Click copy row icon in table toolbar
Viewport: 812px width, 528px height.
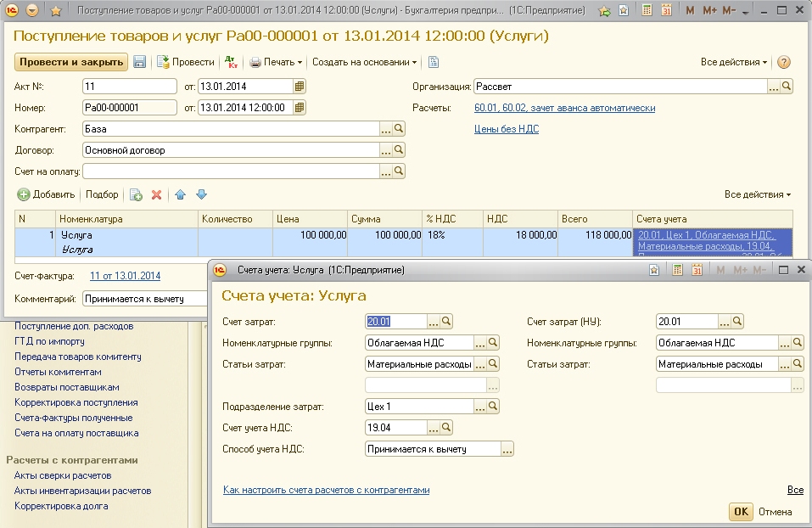tap(137, 195)
